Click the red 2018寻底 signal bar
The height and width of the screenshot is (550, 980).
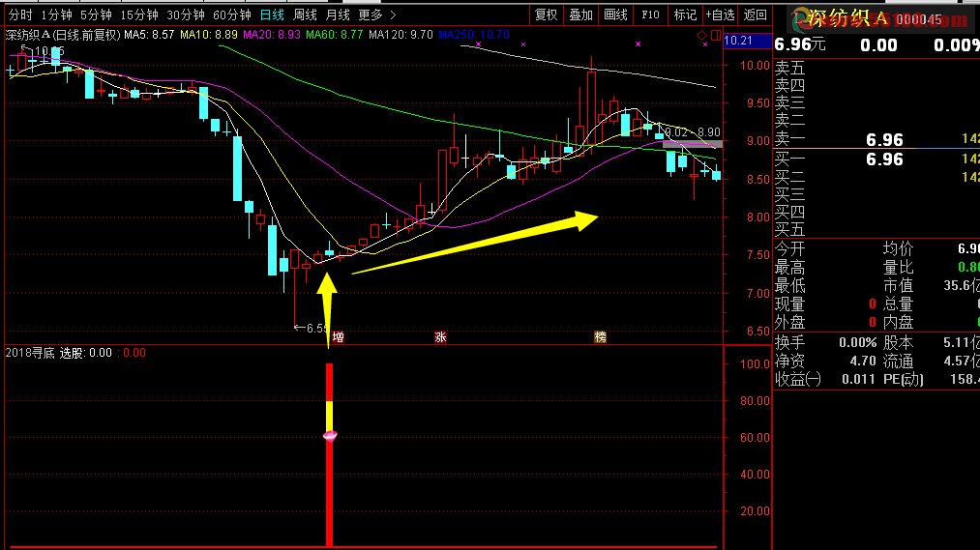(329, 454)
